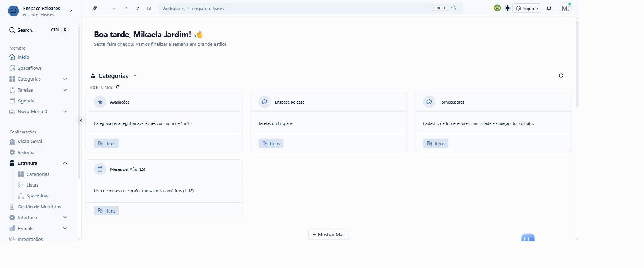Viewport: 644px width, 268px height.
Task: Click the planet icon on the Enspace Release card
Action: click(265, 102)
